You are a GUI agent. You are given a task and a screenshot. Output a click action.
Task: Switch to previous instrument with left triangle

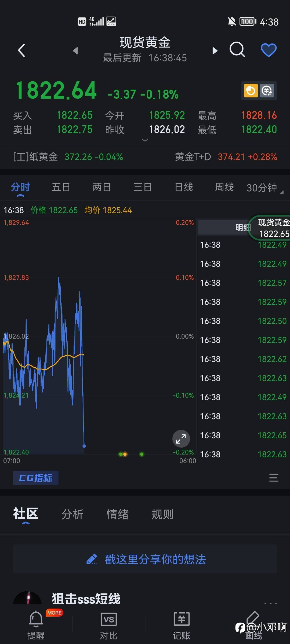pyautogui.click(x=75, y=50)
